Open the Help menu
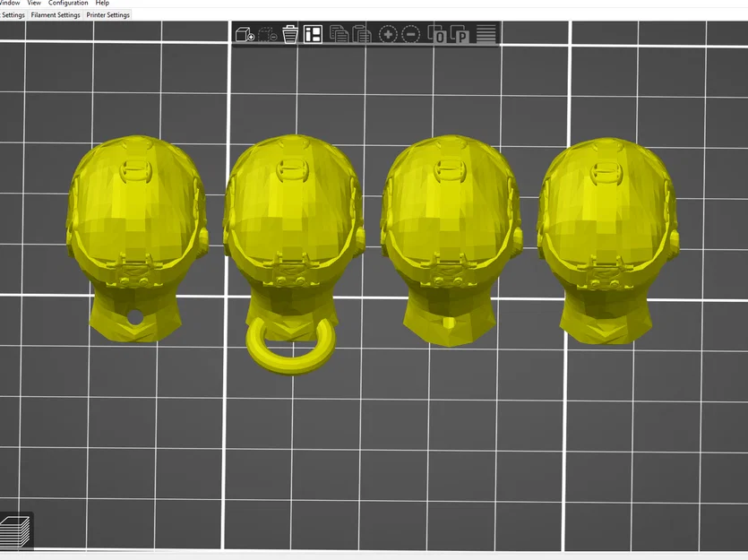 click(102, 3)
